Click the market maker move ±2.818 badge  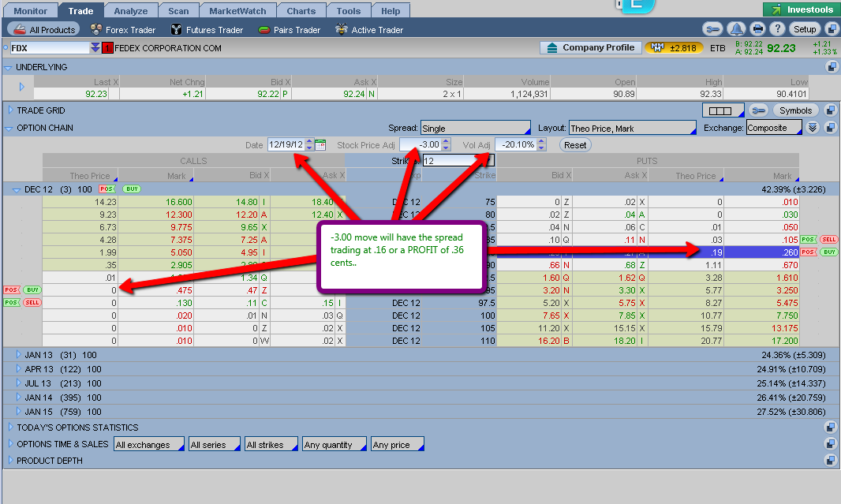point(674,48)
